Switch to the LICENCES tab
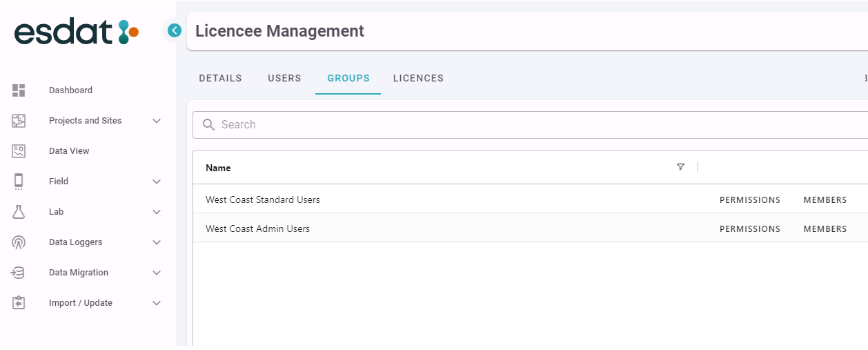The image size is (868, 350). tap(418, 78)
